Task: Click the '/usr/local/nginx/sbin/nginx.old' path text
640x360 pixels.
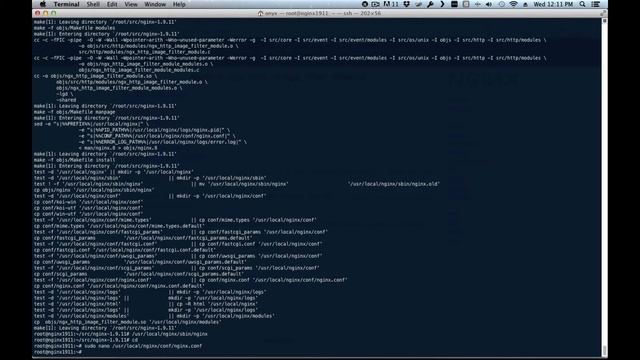Action: [394, 184]
